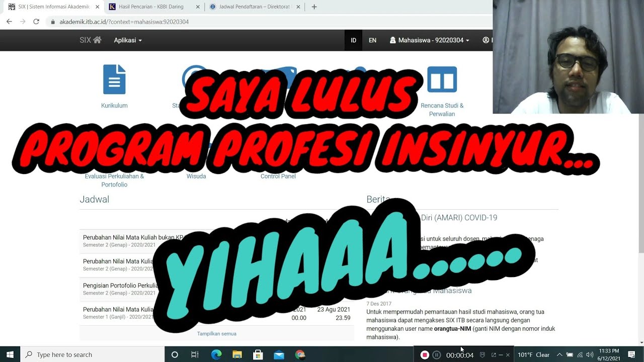Open File Explorer from taskbar
The image size is (644, 362).
pos(237,354)
